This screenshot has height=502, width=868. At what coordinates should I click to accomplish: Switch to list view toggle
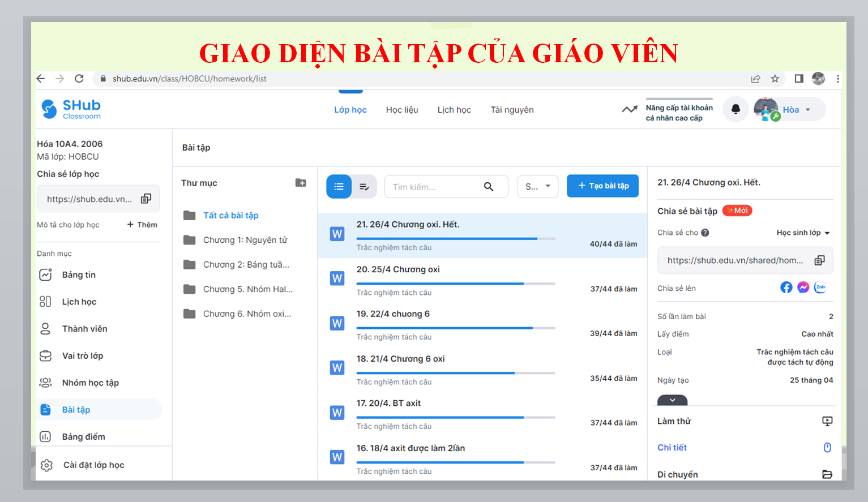click(339, 187)
